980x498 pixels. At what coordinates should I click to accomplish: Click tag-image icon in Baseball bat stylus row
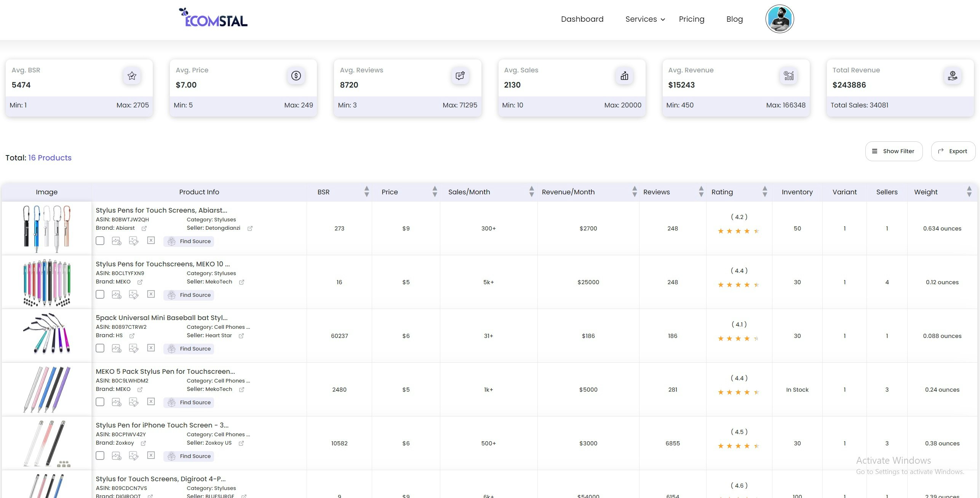coord(134,348)
